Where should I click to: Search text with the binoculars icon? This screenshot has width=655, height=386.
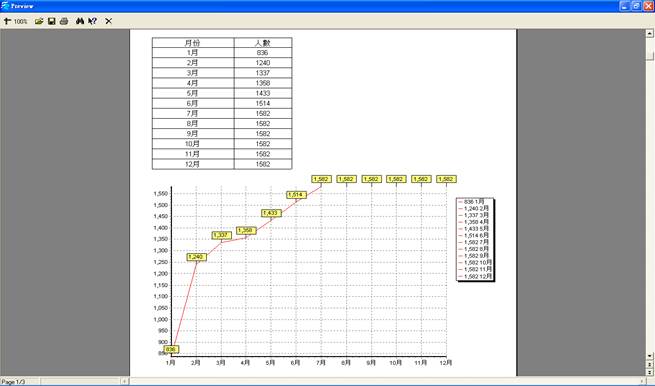(80, 21)
